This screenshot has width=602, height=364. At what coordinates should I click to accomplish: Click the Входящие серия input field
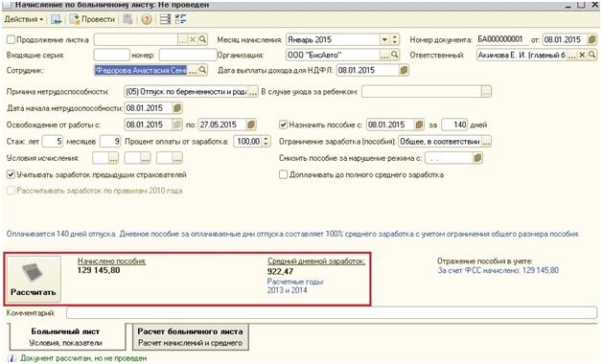point(112,55)
